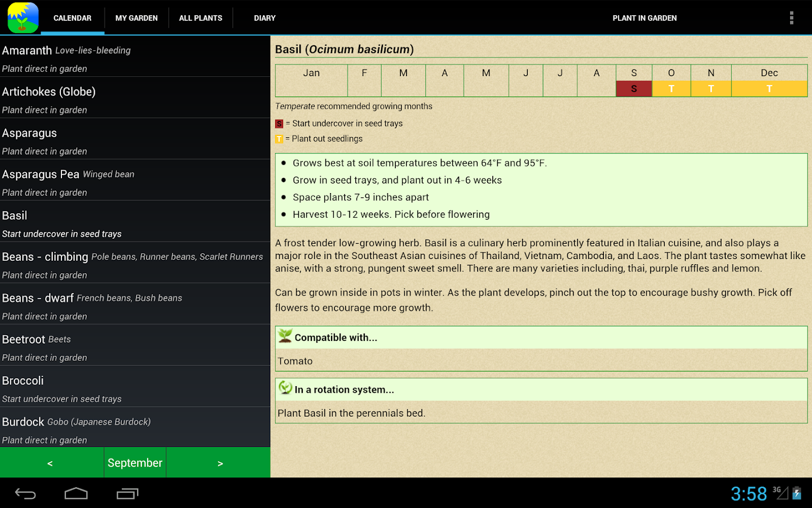The image size is (812, 508).
Task: Click 'Plant Basil in the perennials bed.'
Action: [351, 413]
